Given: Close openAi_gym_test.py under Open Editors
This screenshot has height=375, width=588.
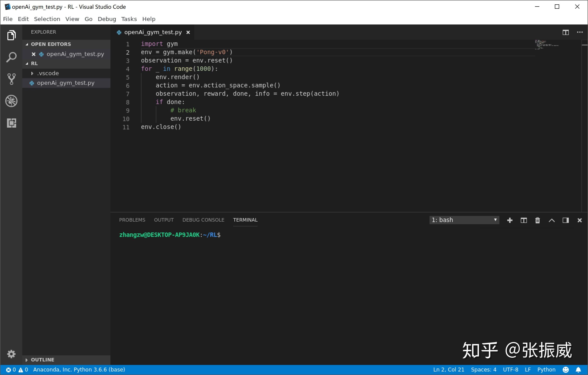Looking at the screenshot, I should 34,54.
